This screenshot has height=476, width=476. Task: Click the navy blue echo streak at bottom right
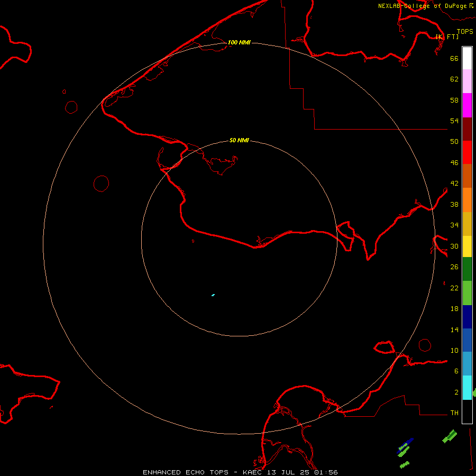coord(405,445)
